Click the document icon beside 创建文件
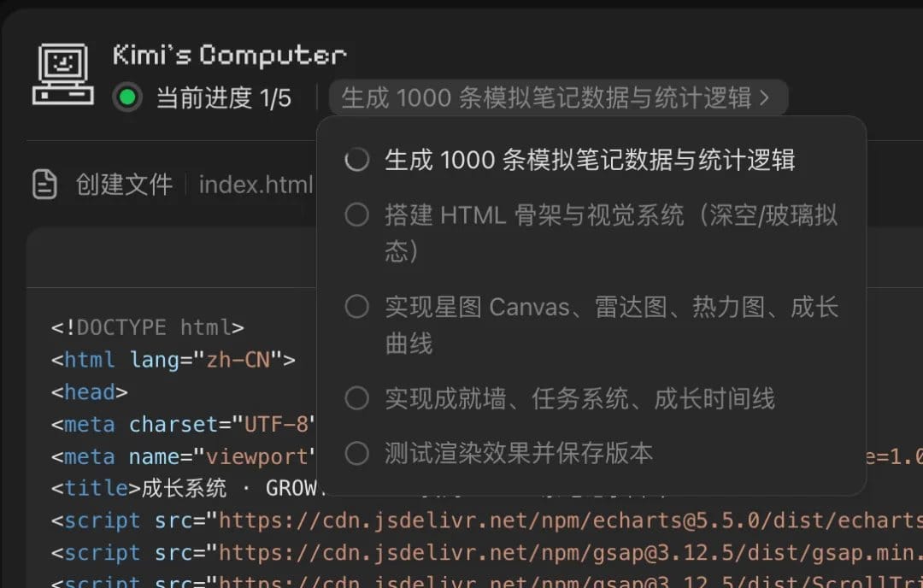The width and height of the screenshot is (923, 588). point(44,185)
